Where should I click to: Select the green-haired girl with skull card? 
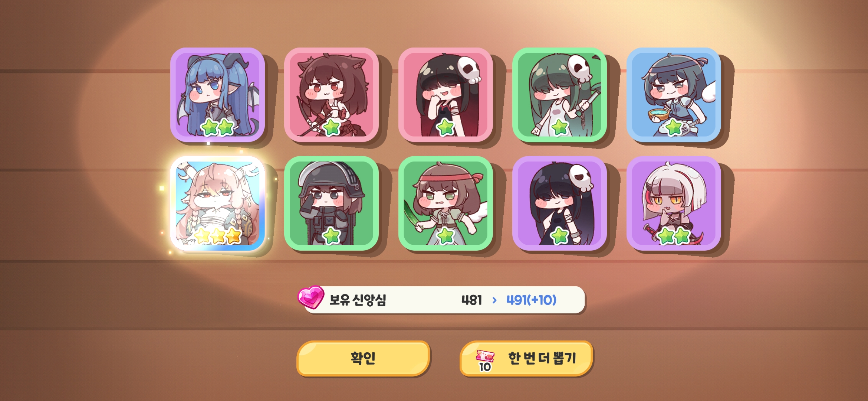click(560, 95)
